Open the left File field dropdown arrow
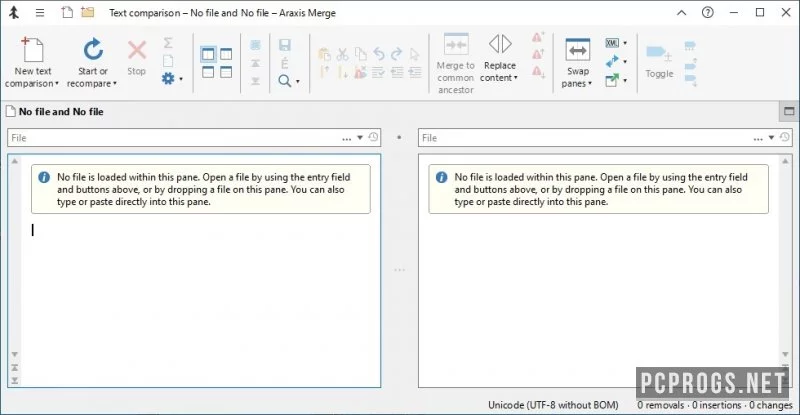The width and height of the screenshot is (800, 415). point(360,138)
